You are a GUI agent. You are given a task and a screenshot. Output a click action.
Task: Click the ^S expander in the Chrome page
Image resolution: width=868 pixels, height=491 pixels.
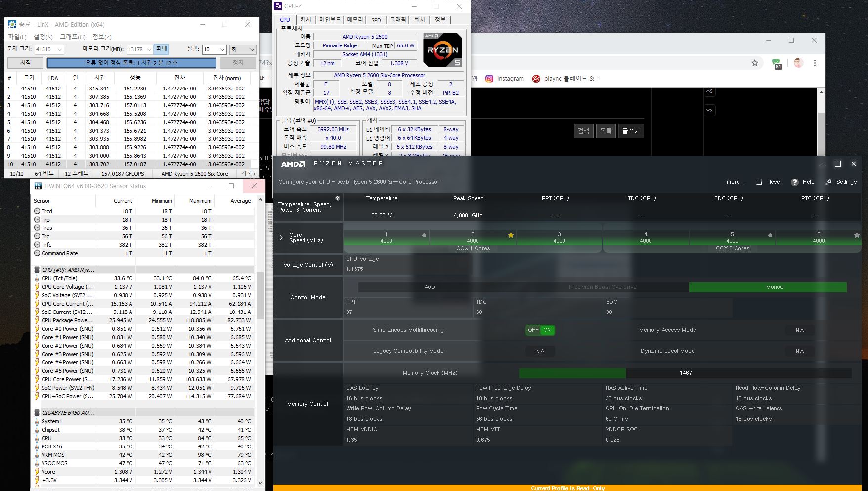click(x=709, y=91)
